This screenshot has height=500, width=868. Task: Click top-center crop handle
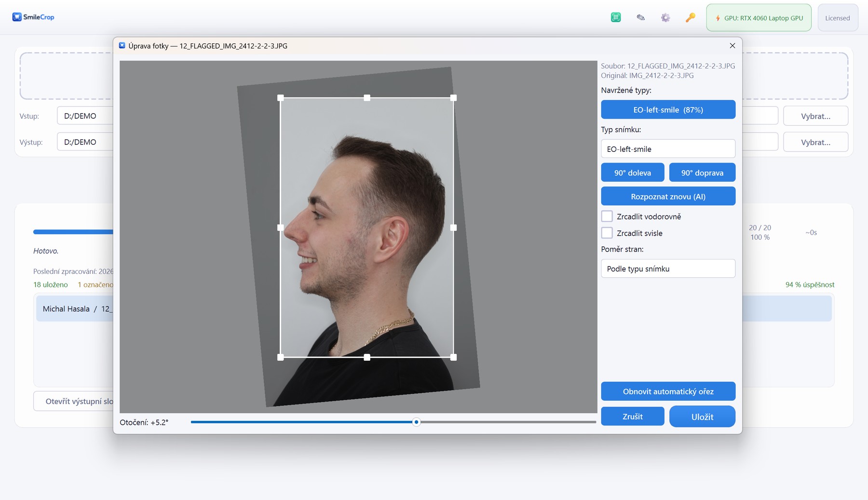pyautogui.click(x=367, y=98)
